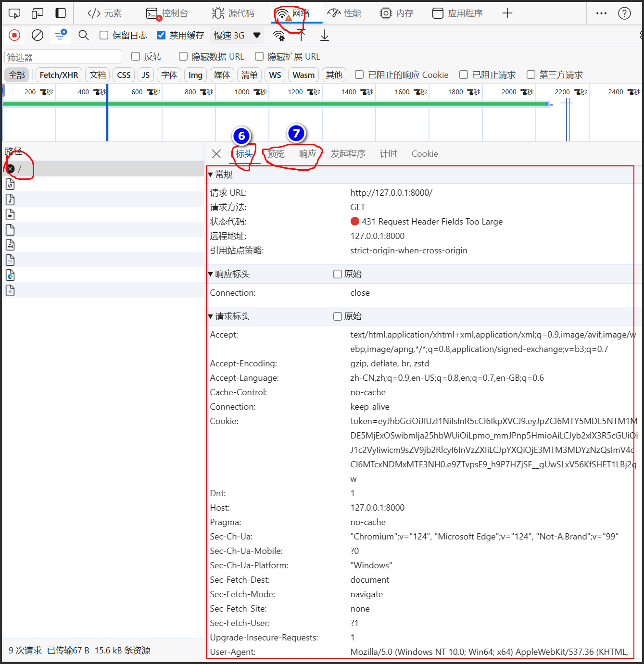Check 原始 in the 响应标头 section
This screenshot has height=664, width=644.
point(338,274)
